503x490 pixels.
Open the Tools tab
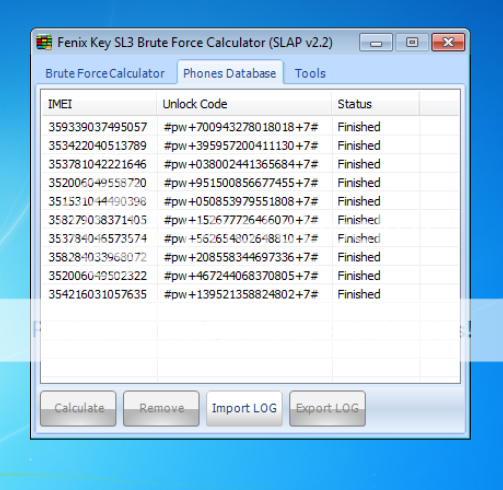[310, 73]
